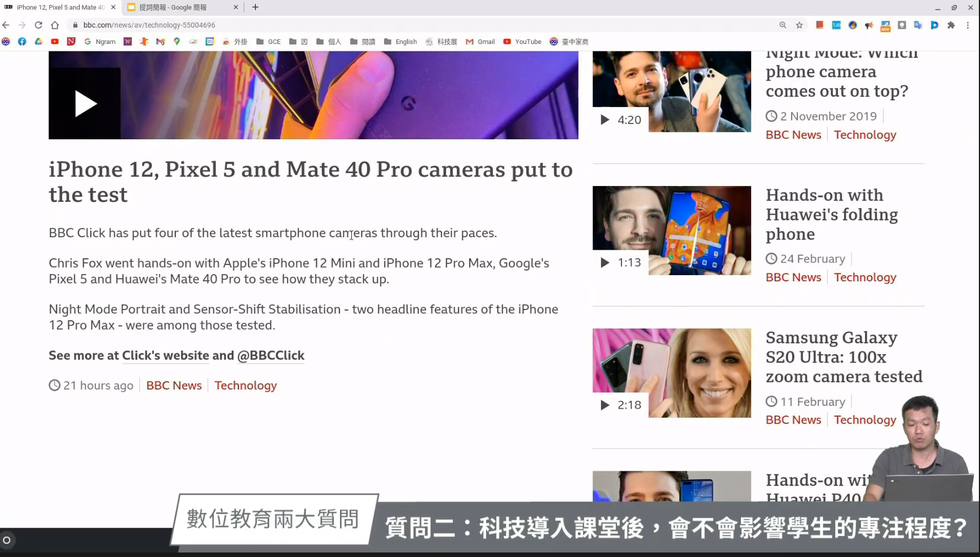The height and width of the screenshot is (557, 980).
Task: Expand the 因 bookmarks folder
Action: 298,42
